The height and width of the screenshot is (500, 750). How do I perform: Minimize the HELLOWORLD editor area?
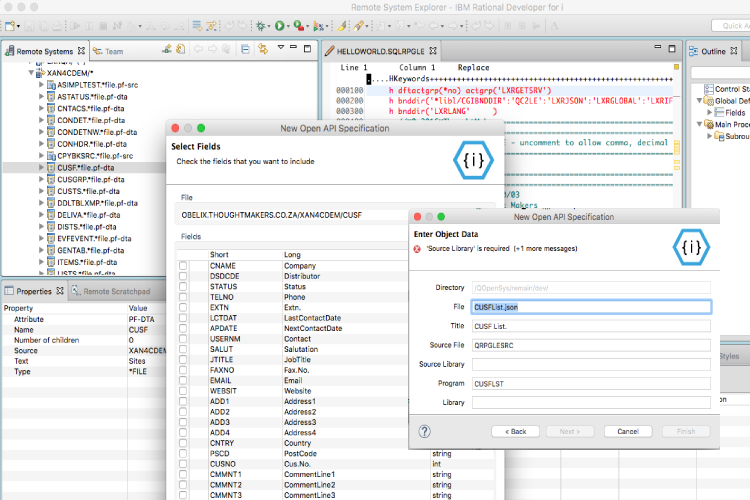pyautogui.click(x=658, y=47)
